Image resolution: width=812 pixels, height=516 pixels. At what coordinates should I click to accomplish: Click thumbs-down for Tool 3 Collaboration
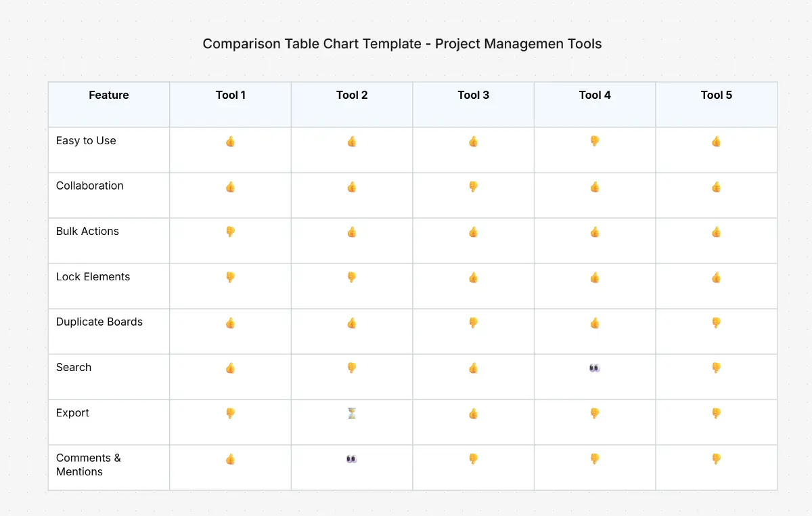coord(474,187)
